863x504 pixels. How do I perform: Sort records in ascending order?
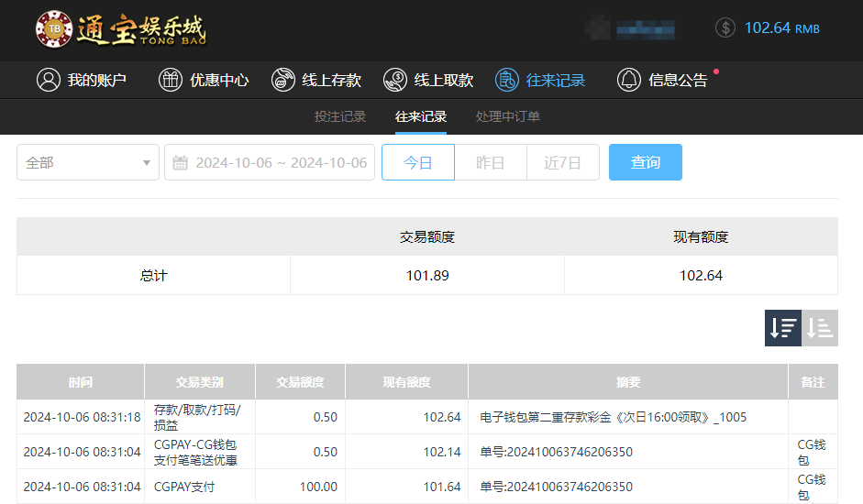820,328
